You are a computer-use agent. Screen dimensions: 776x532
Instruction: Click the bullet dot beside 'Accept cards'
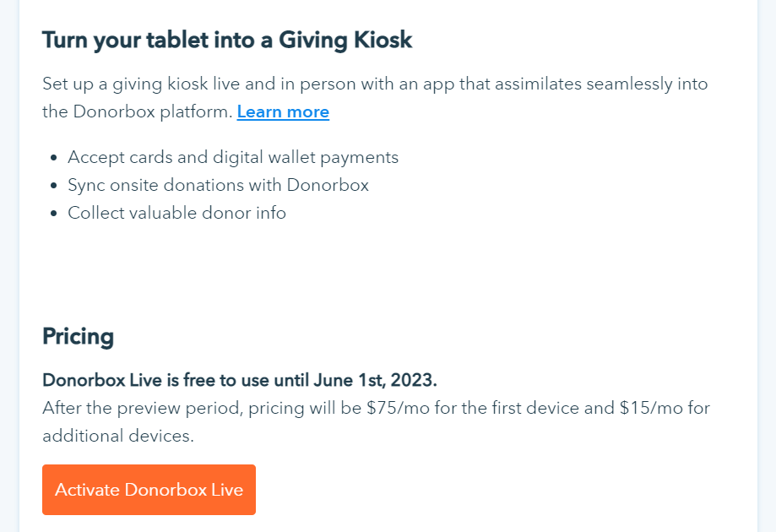click(x=53, y=158)
